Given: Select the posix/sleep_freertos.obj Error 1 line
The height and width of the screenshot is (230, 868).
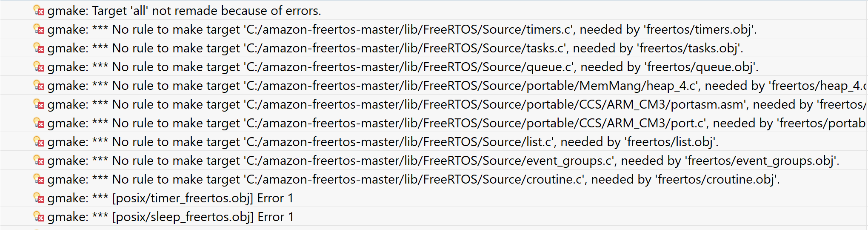Looking at the screenshot, I should coord(170,217).
